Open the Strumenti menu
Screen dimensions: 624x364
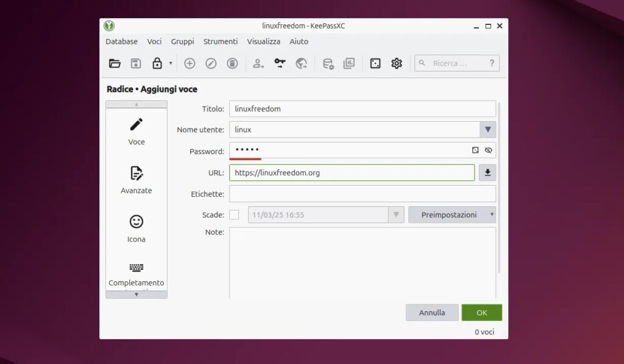point(221,41)
